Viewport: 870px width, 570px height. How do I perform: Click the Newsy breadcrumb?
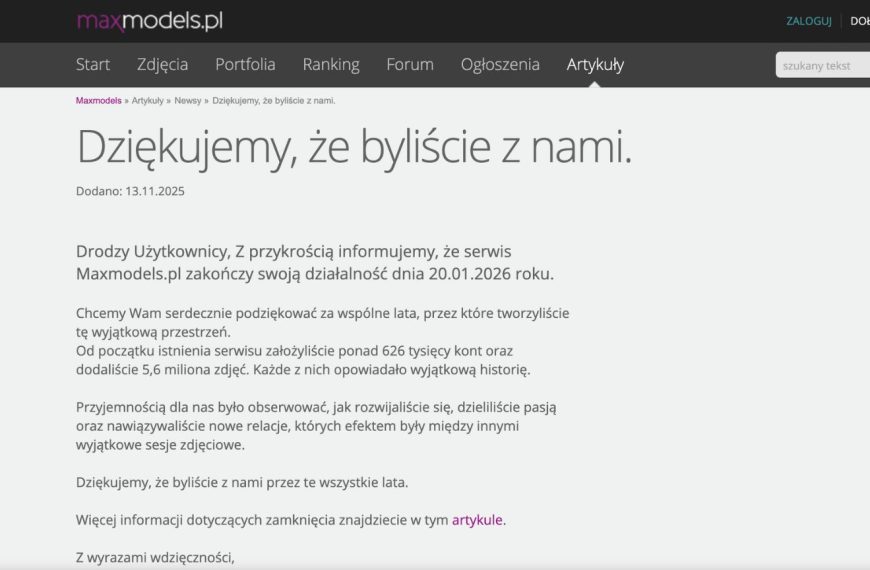click(188, 100)
